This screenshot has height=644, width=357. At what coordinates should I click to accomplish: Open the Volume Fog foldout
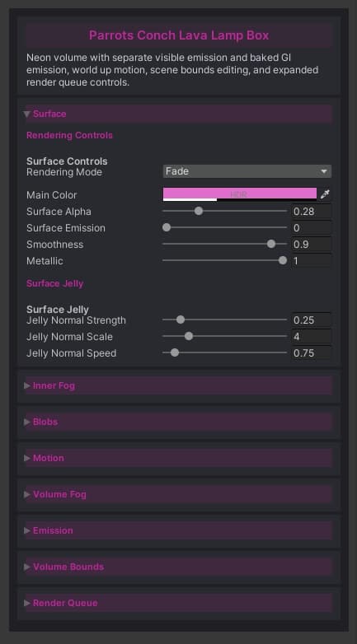178,494
